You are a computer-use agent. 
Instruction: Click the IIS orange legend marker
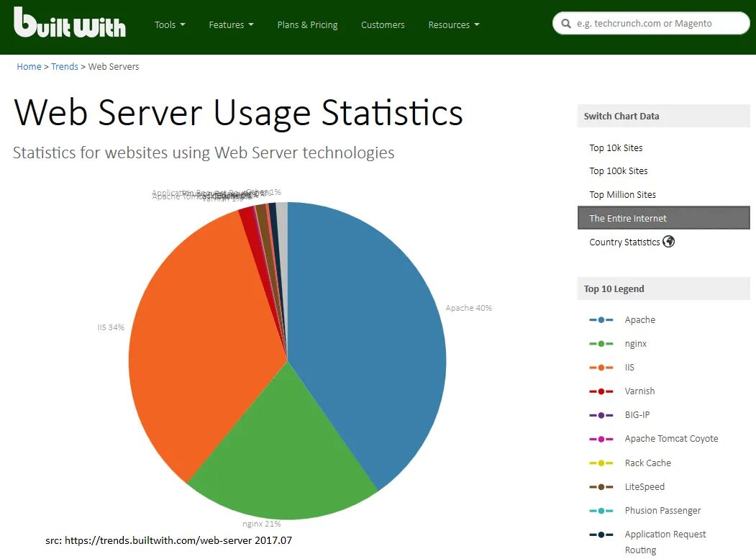tap(601, 368)
